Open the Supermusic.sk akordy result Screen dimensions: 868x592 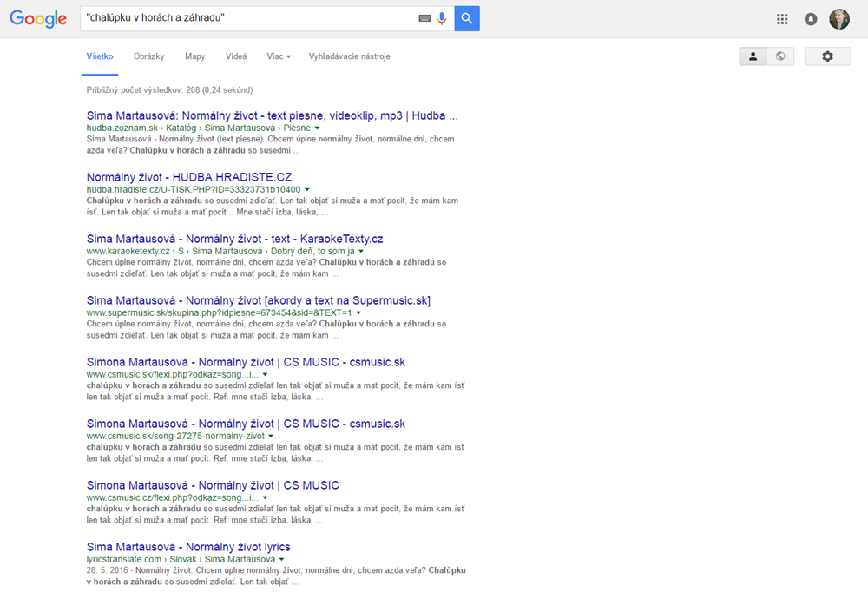(258, 300)
